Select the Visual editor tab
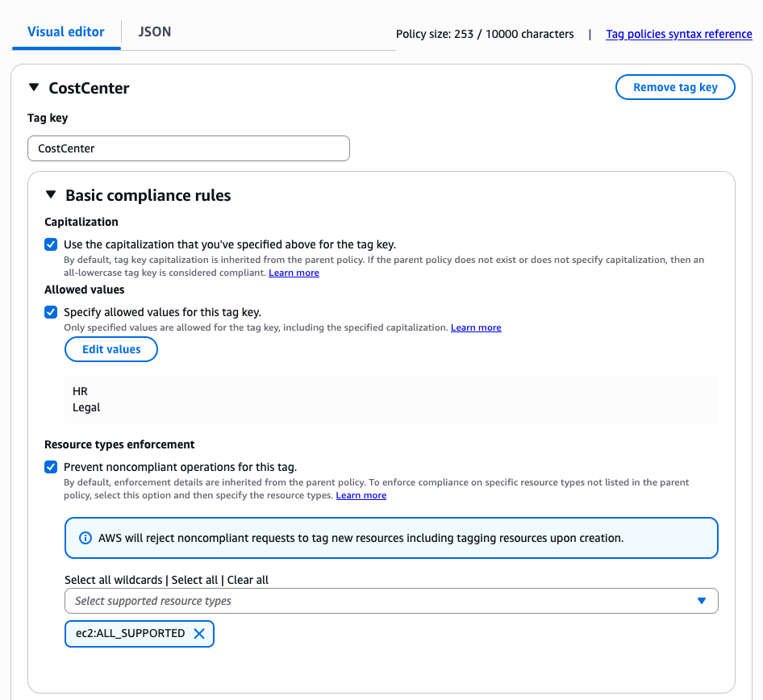Image resolution: width=763 pixels, height=700 pixels. (x=65, y=31)
